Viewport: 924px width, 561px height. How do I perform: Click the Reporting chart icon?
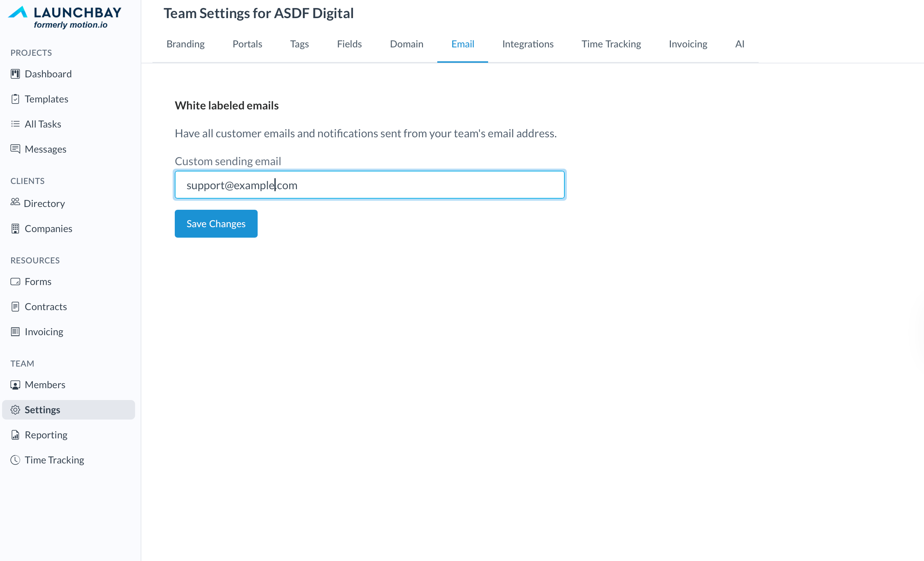pos(15,435)
